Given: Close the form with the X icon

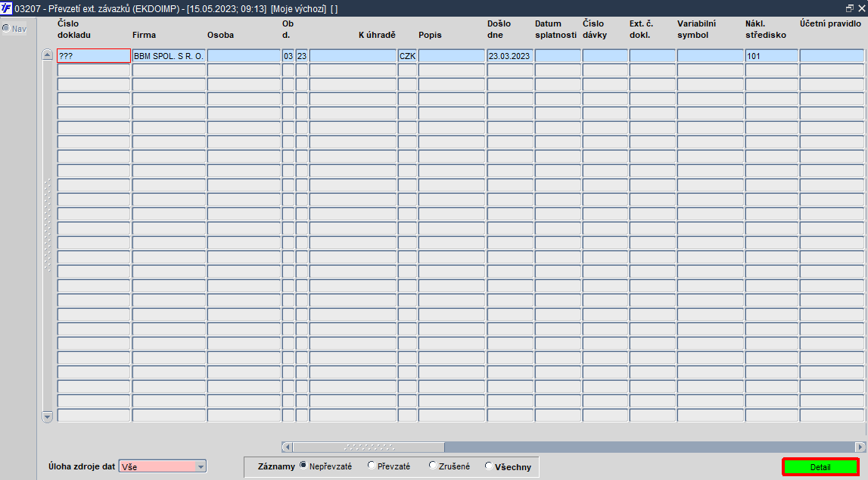Looking at the screenshot, I should 861,8.
